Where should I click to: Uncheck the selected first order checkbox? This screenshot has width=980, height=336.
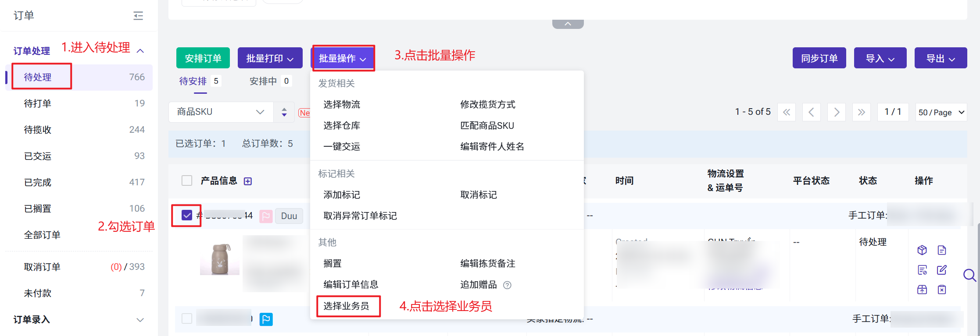coord(187,215)
